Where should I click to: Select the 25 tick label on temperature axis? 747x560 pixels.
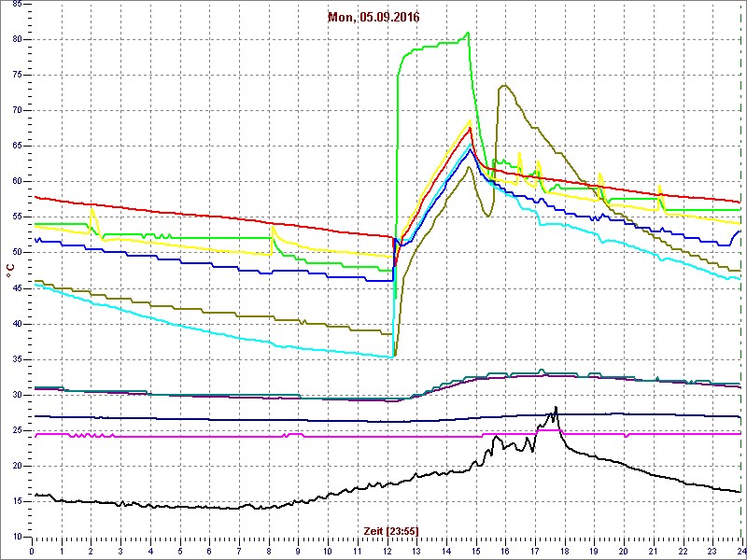(16, 430)
